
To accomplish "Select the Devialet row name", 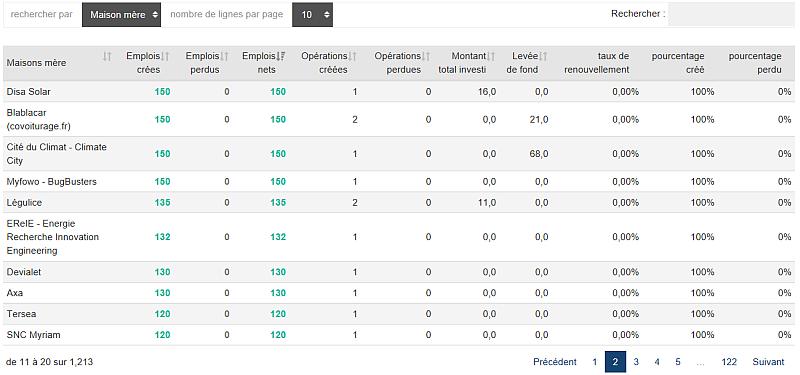I will tap(23, 272).
